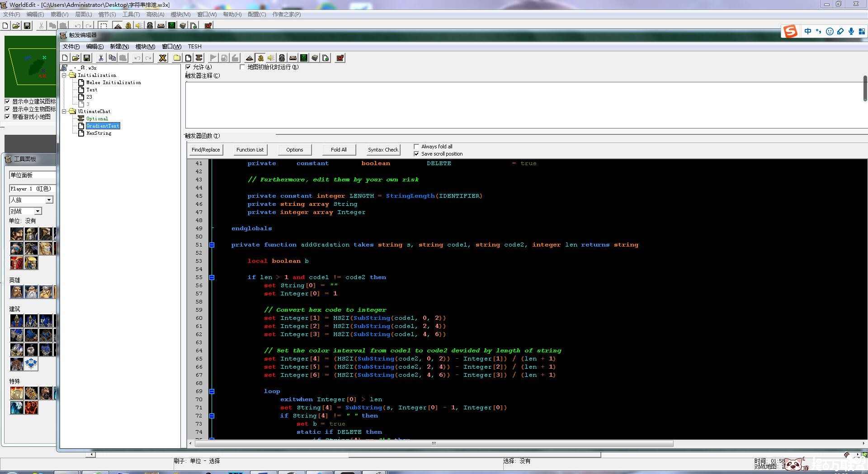Click the cut scissors icon in trigger editor

pos(101,58)
